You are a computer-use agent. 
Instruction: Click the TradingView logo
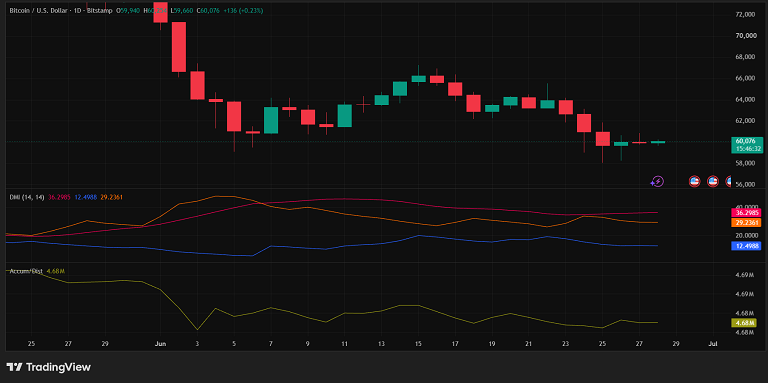pos(48,367)
